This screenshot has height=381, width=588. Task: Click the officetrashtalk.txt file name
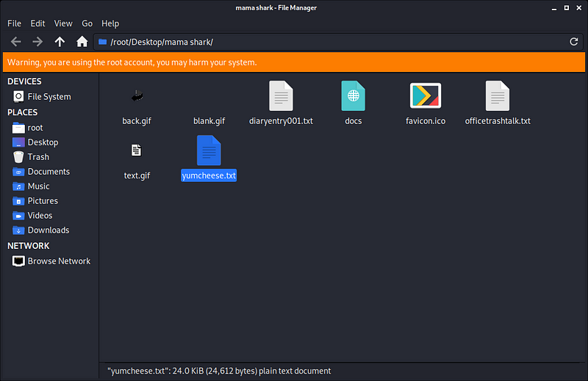[498, 121]
